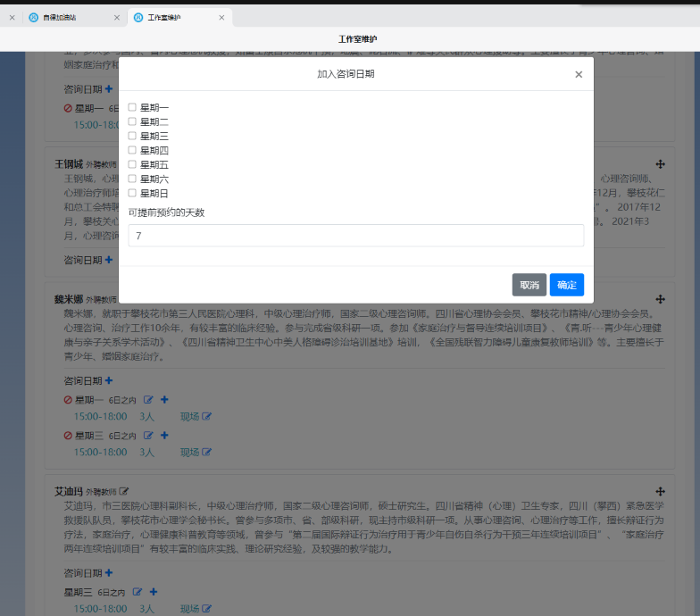This screenshot has height=616, width=700.
Task: Click disable icon beside top card 星期一
Action: [68, 109]
